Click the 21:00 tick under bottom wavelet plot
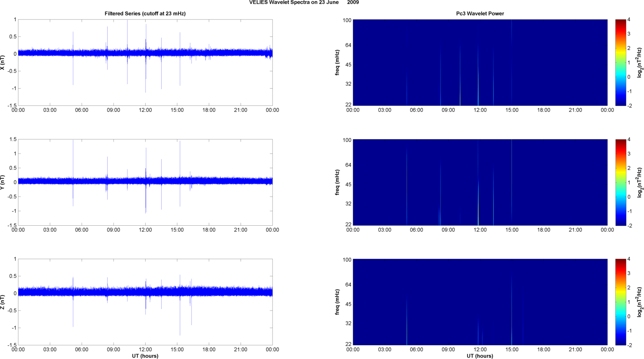The image size is (644, 359). tap(575, 350)
